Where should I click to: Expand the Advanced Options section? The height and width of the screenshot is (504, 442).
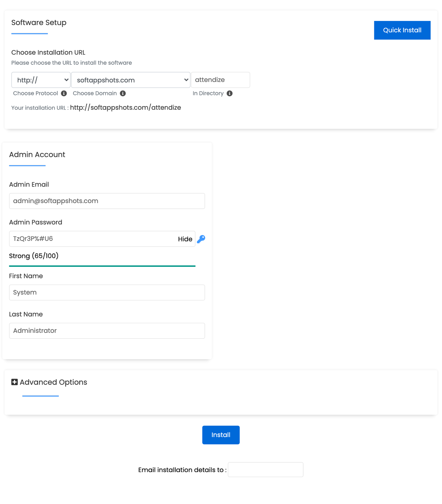[53, 382]
